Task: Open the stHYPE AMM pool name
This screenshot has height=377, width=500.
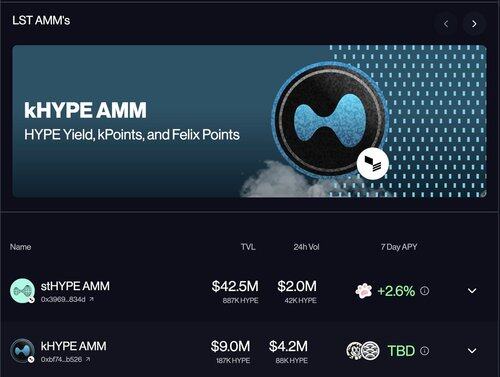Action: click(x=75, y=286)
